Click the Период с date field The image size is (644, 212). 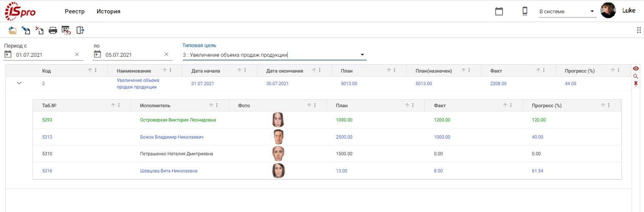[x=44, y=55]
